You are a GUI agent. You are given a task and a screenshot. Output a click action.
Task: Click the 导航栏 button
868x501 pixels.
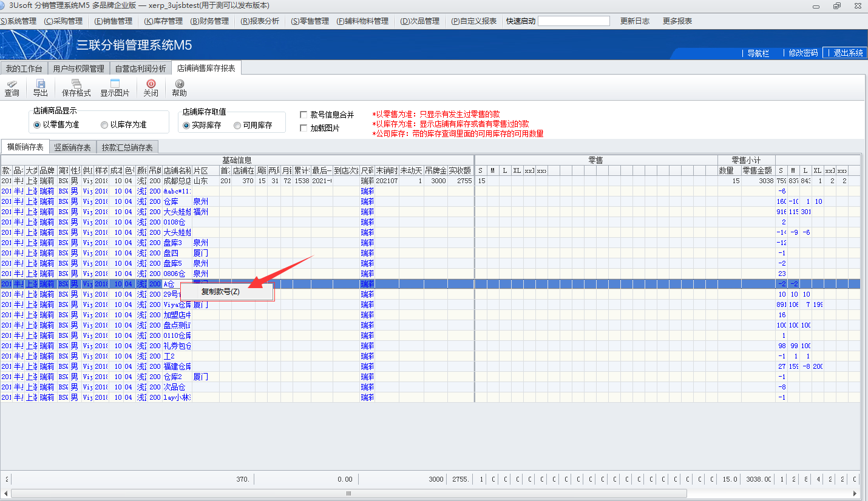[758, 53]
